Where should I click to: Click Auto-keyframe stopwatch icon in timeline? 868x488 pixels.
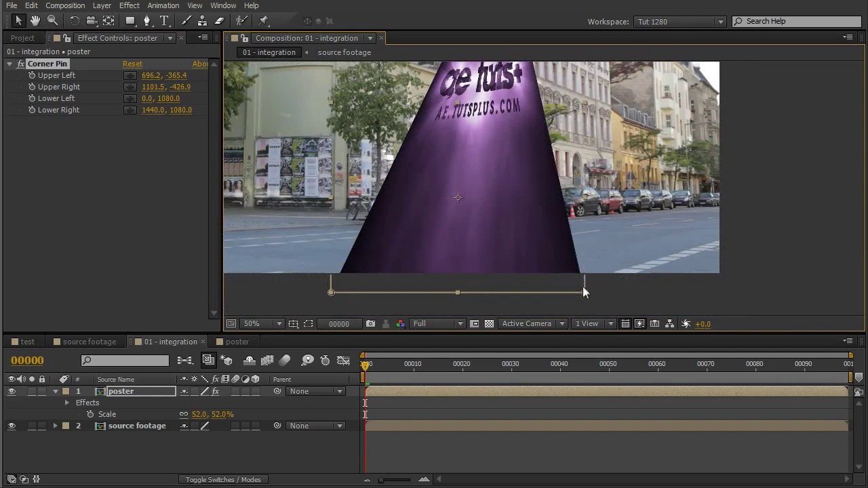pyautogui.click(x=325, y=361)
